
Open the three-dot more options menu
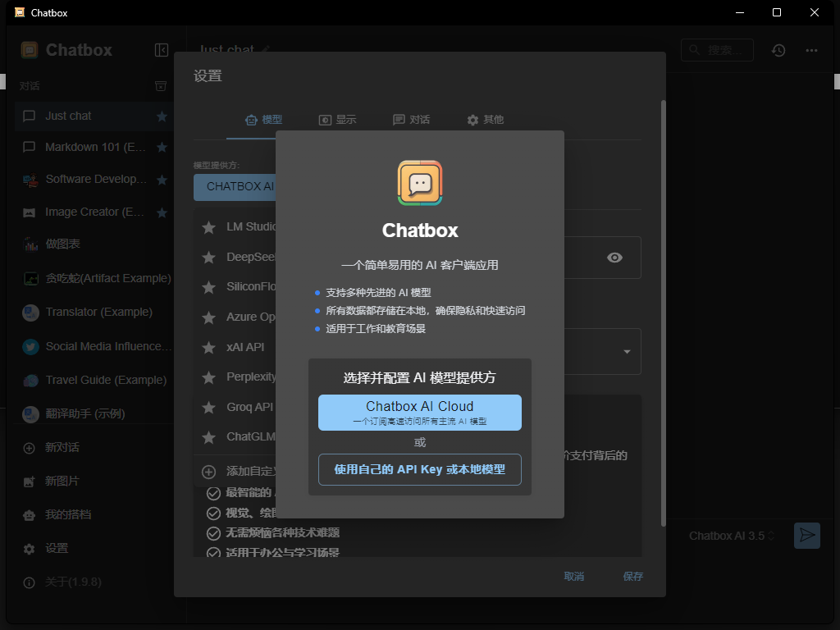tap(811, 50)
